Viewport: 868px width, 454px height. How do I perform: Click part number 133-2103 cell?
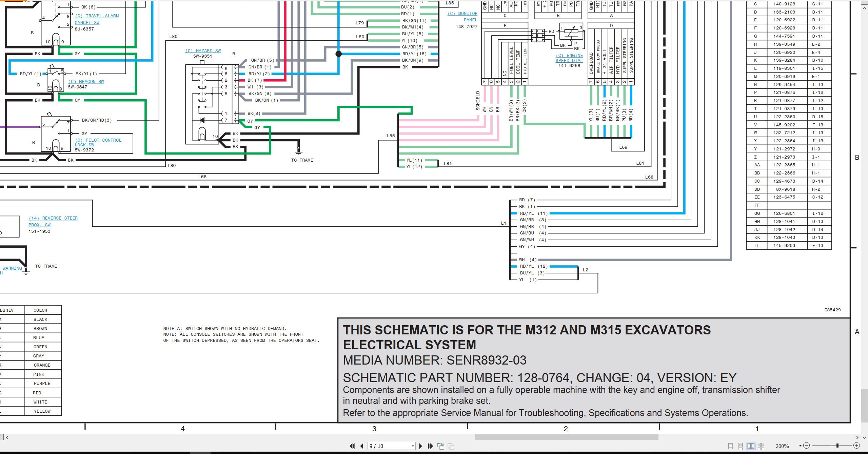[784, 12]
